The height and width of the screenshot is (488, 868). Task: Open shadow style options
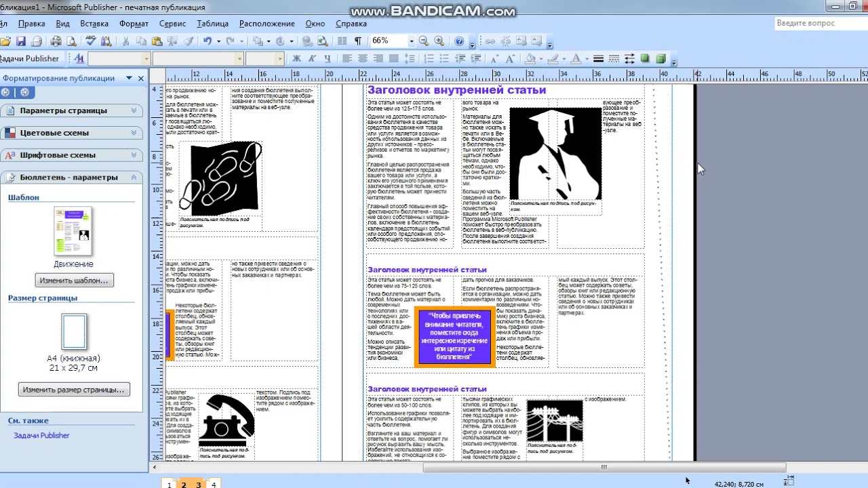[645, 59]
